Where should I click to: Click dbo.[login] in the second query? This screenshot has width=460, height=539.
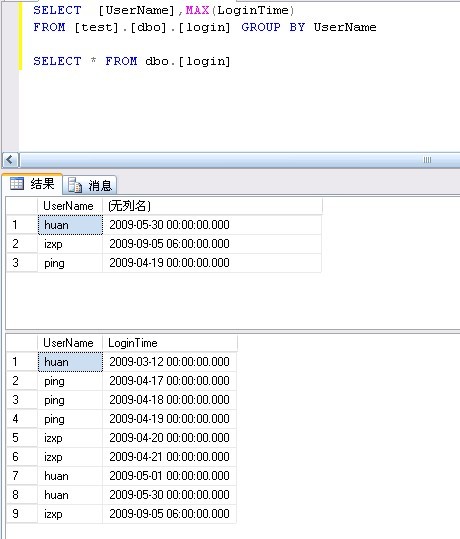[x=188, y=61]
